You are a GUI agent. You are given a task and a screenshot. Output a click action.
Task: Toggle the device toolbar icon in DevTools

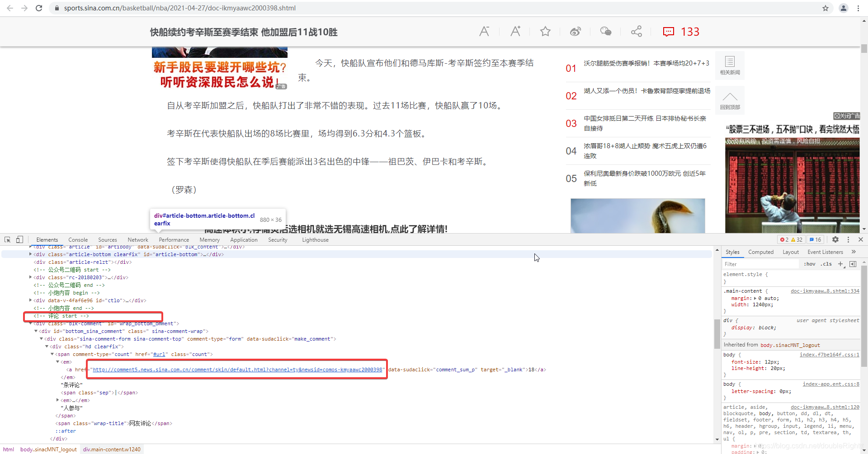(19, 239)
